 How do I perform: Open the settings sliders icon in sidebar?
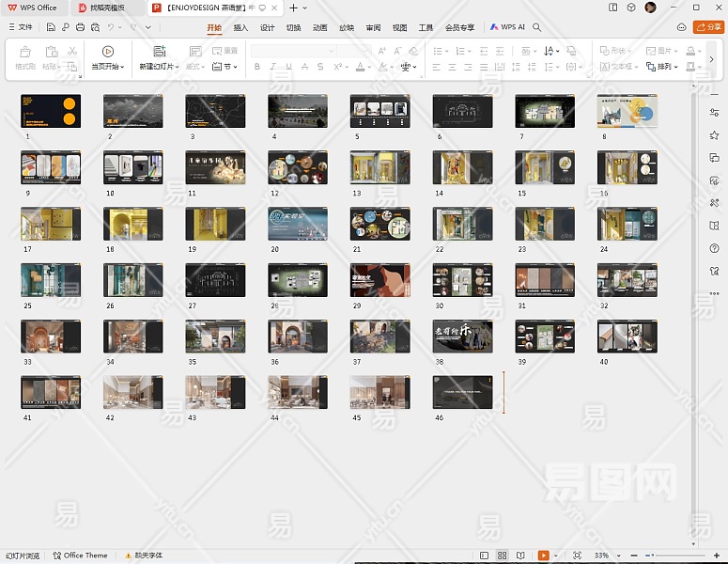tap(715, 113)
